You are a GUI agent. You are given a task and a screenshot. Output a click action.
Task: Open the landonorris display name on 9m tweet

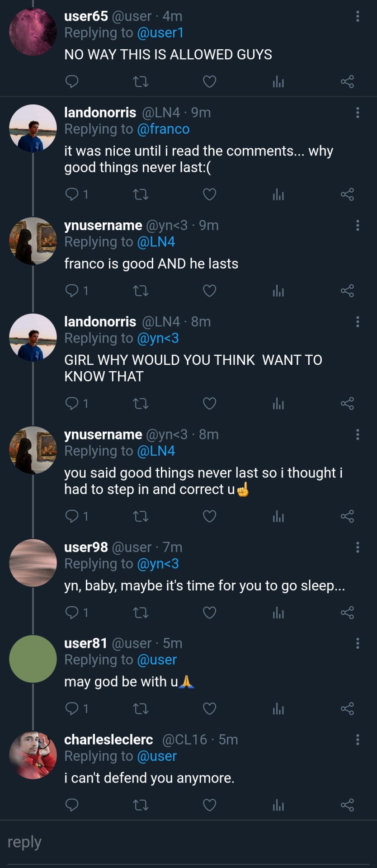click(100, 113)
